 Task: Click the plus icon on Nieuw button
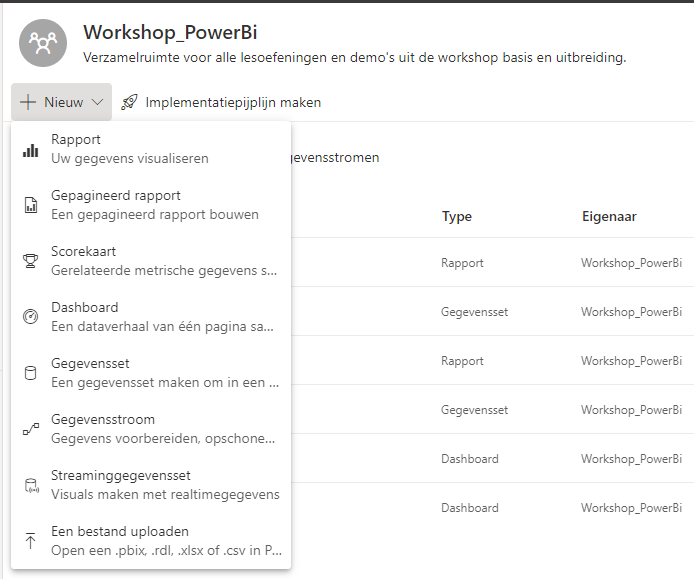click(x=28, y=102)
